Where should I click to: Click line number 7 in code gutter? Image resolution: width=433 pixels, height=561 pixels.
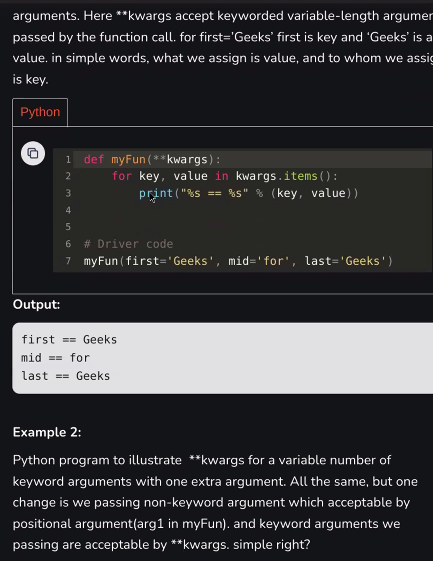[68, 261]
